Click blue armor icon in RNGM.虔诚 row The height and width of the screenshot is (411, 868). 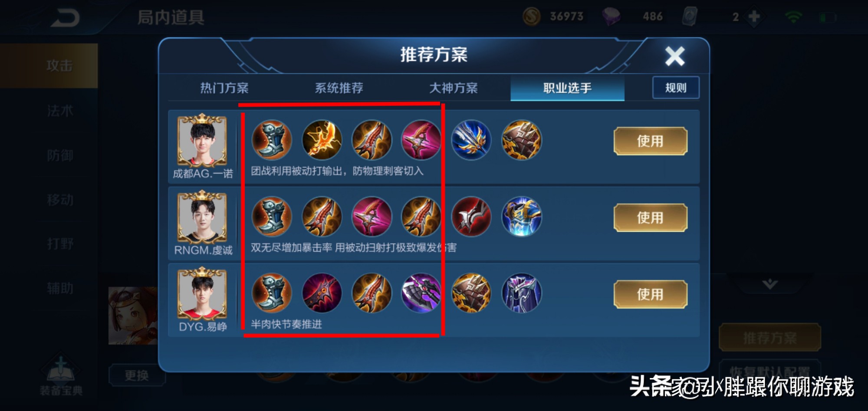(521, 217)
